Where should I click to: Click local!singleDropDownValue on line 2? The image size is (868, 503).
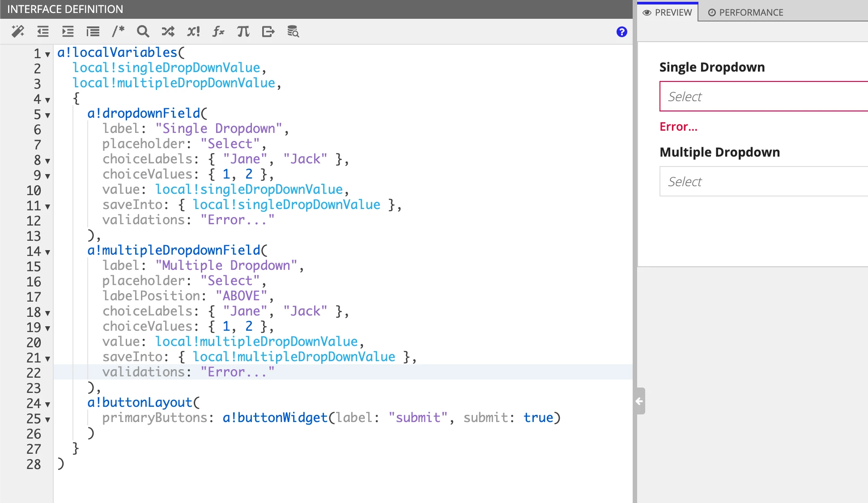[x=166, y=68]
